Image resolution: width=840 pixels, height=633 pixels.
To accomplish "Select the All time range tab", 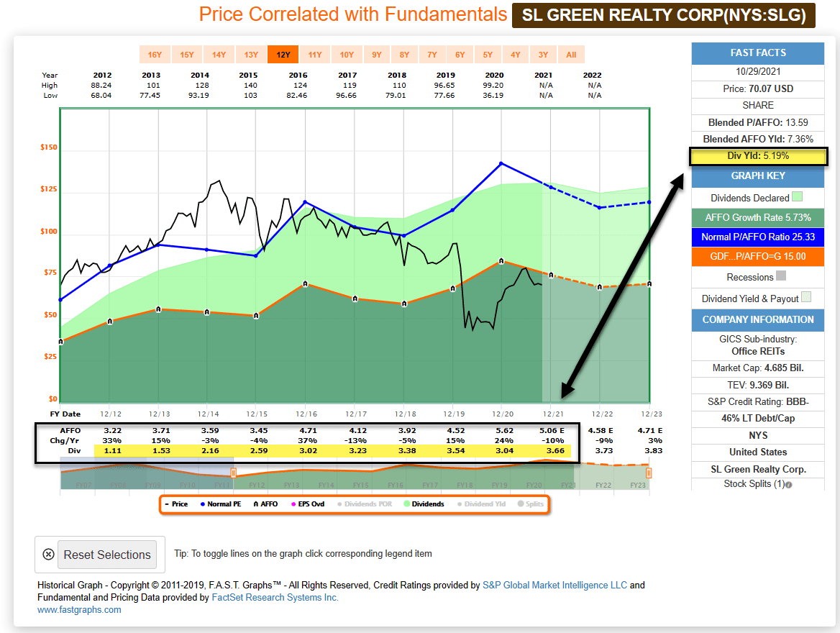I will (571, 55).
